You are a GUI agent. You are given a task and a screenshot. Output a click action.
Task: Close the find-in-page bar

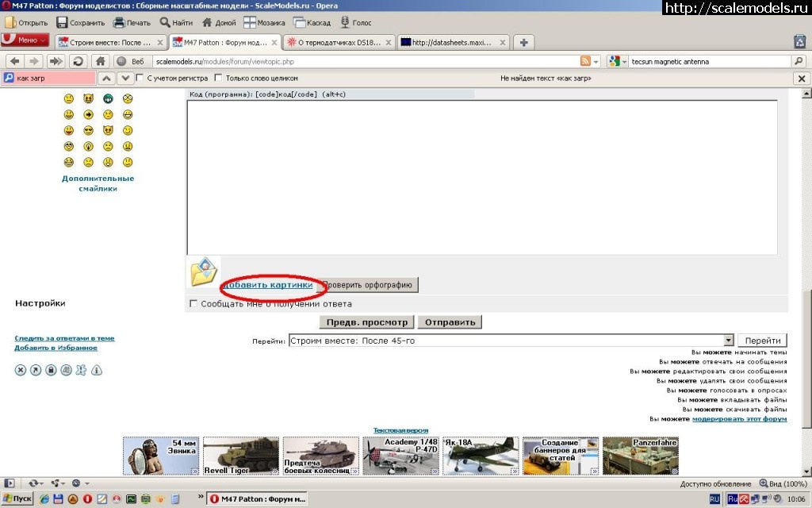pos(802,79)
